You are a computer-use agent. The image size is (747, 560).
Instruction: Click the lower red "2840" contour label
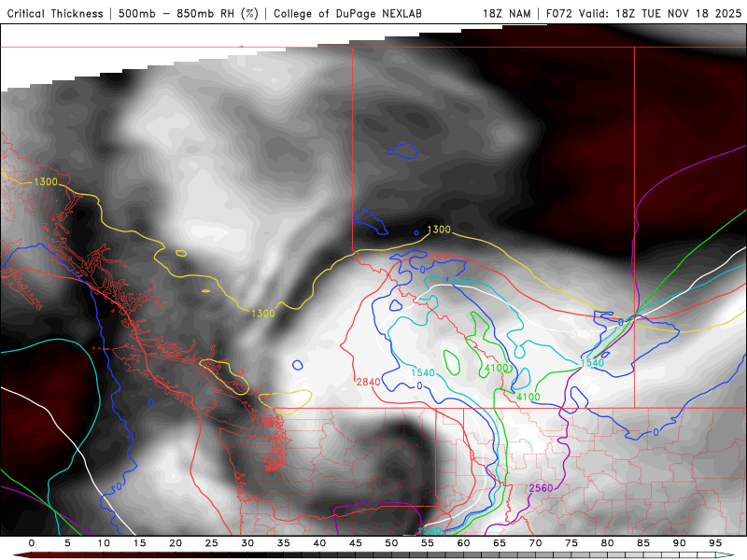point(368,382)
